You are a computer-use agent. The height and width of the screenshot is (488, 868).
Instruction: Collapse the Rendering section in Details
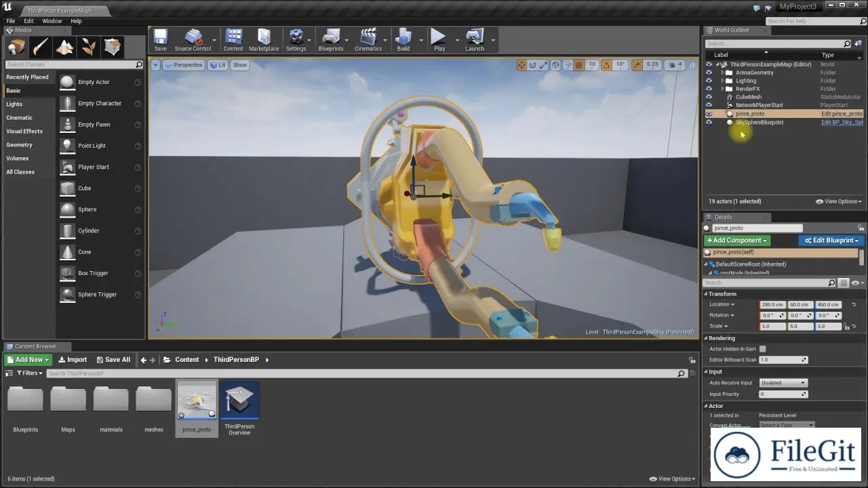click(x=706, y=338)
